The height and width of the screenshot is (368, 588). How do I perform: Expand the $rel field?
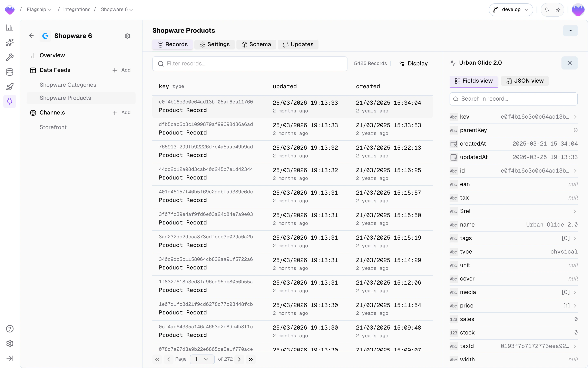click(575, 211)
